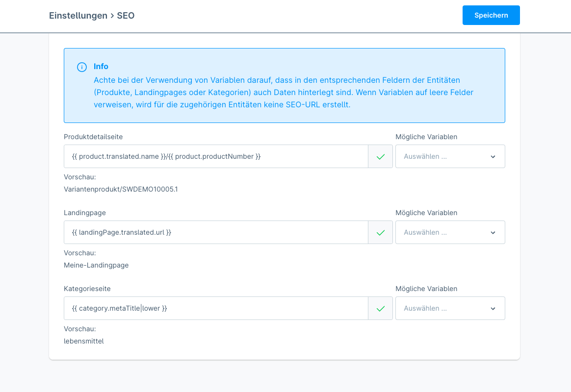Screen dimensions: 571x392
Task: Focus the Produktdetailseite URL template field
Action: click(216, 157)
